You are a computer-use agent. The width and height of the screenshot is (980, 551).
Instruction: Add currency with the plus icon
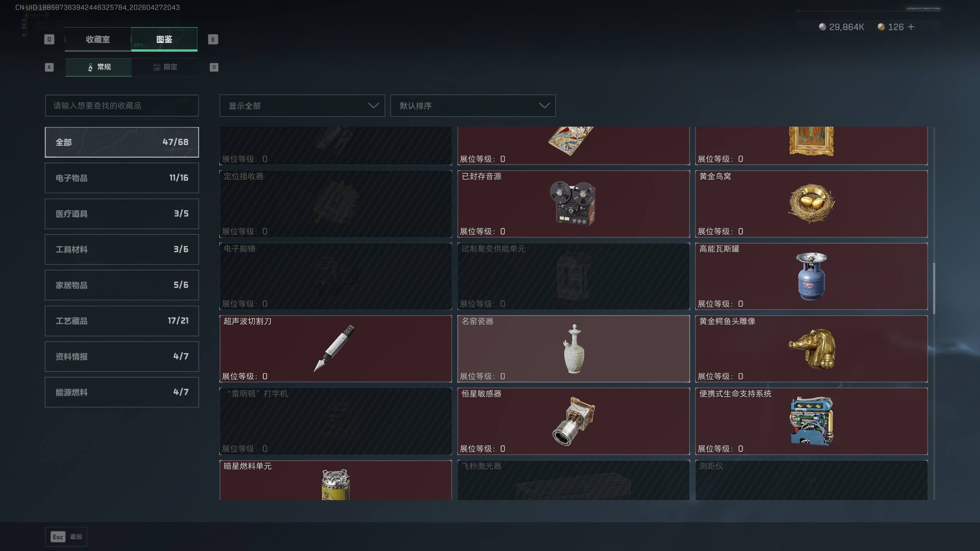(x=911, y=27)
